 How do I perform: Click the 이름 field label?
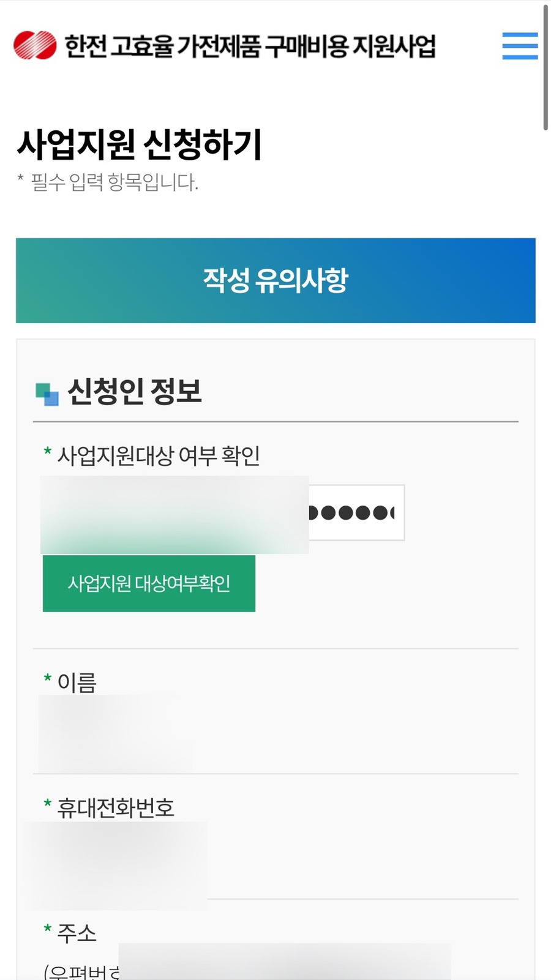coord(77,683)
